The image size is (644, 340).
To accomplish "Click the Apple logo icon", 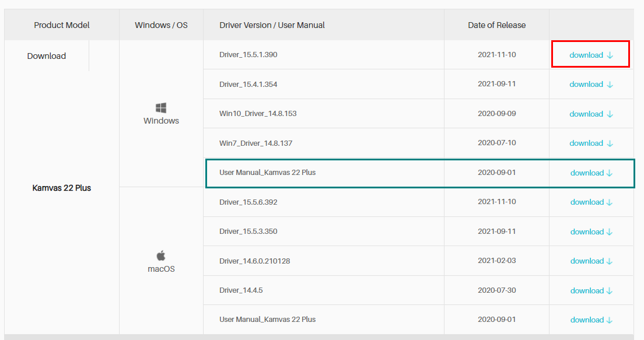I will coord(161,255).
